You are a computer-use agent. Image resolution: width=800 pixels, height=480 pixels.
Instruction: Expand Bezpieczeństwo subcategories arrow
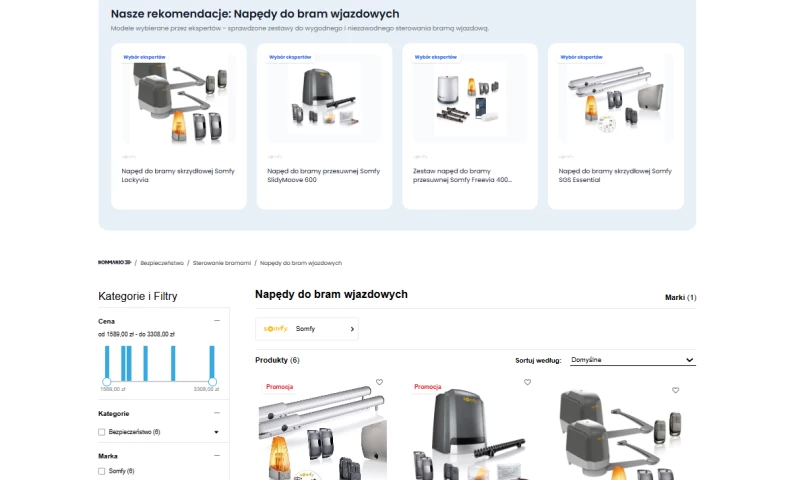(x=216, y=432)
